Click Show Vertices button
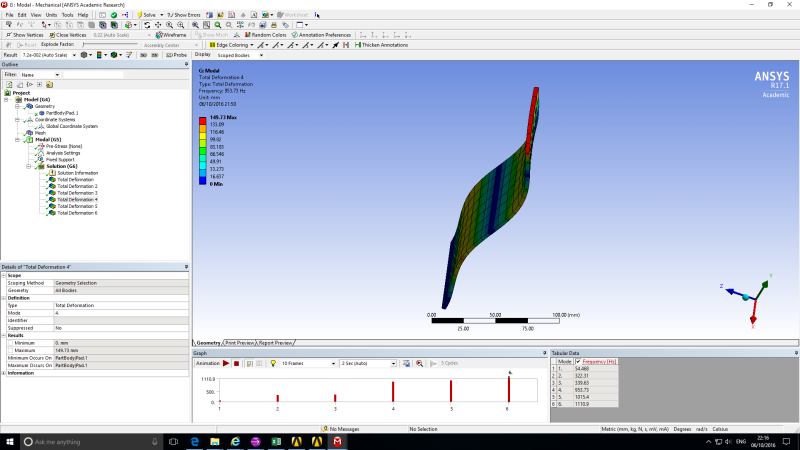 24,35
